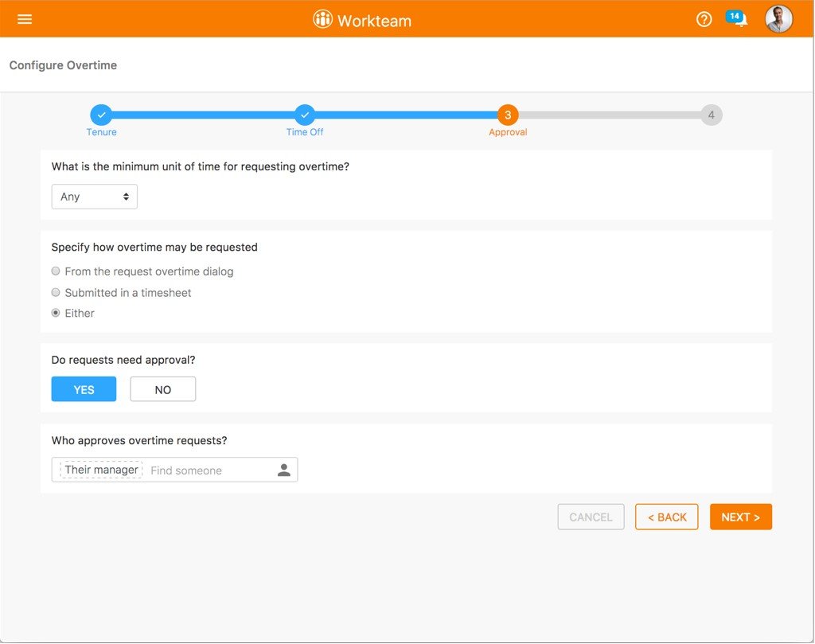This screenshot has width=815, height=644.
Task: Open notifications bell with 14 badge
Action: pyautogui.click(x=736, y=19)
